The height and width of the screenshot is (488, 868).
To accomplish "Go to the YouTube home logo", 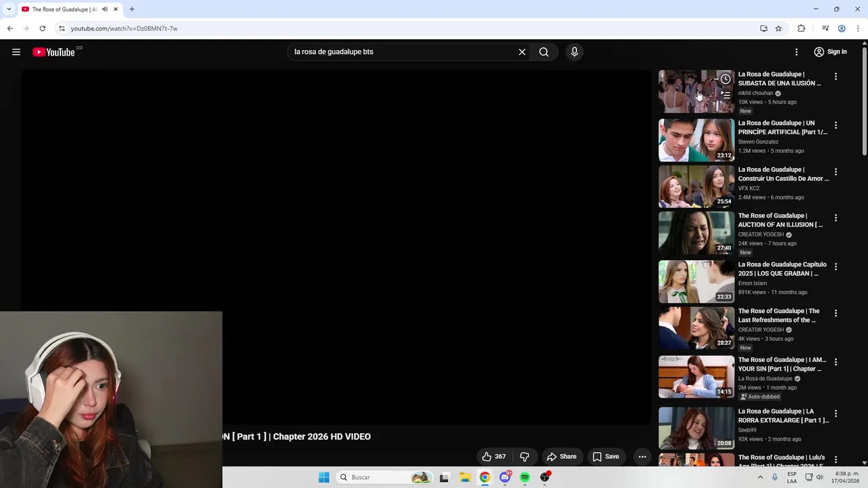I will (x=54, y=52).
